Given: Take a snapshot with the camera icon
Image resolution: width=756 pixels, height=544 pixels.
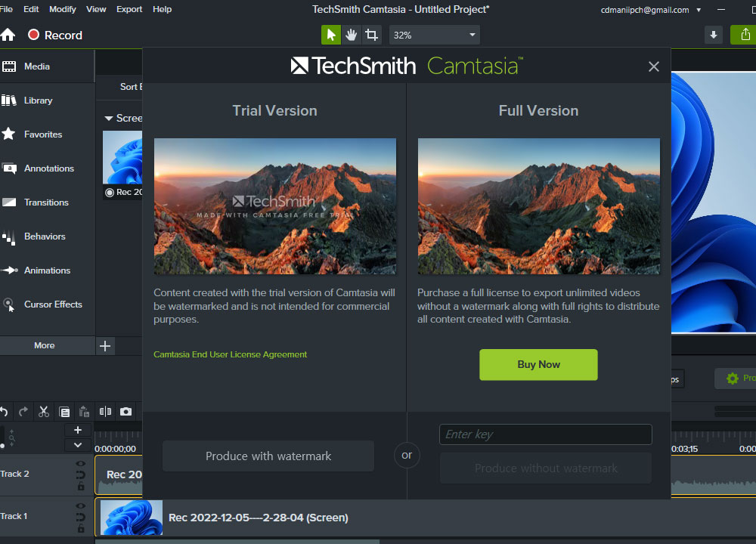Looking at the screenshot, I should click(x=125, y=412).
